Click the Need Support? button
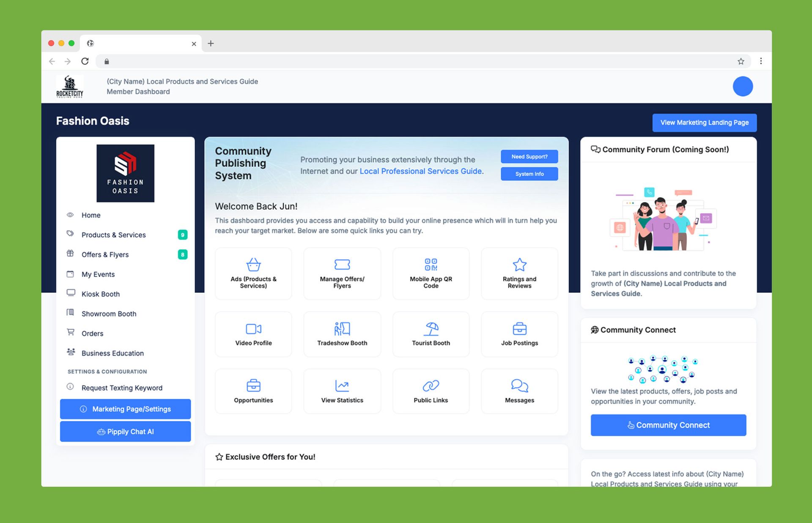Screen dimensions: 812x523 [x=529, y=156]
